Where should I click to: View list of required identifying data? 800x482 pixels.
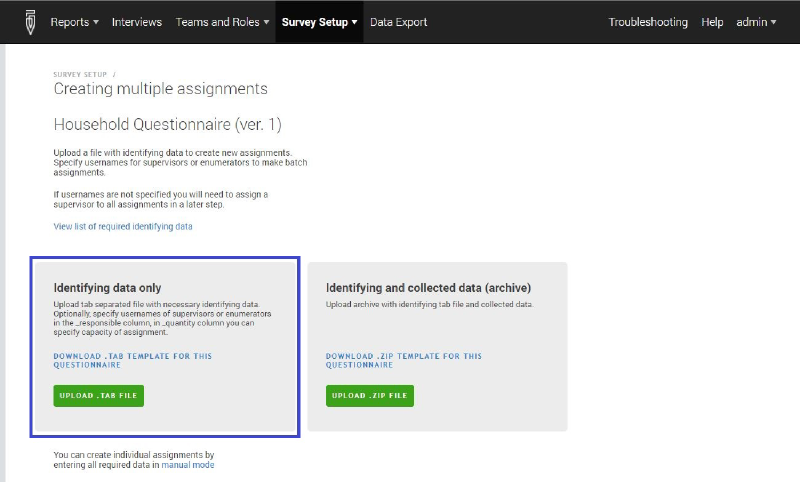point(123,227)
